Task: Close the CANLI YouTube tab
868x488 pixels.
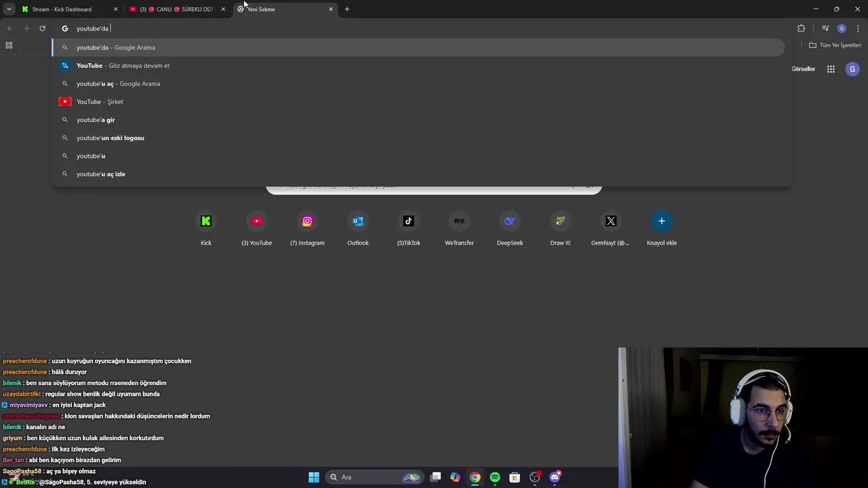Action: pyautogui.click(x=223, y=9)
